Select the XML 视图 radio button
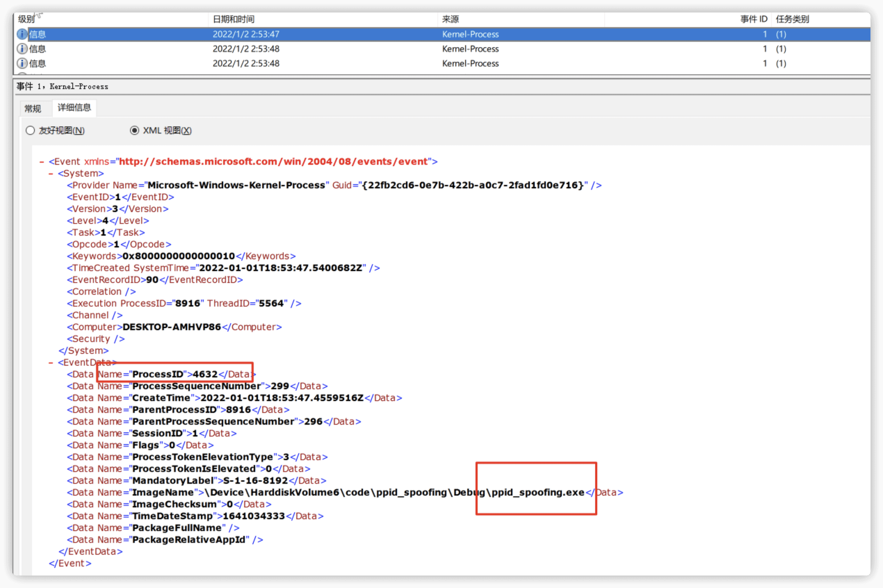The height and width of the screenshot is (588, 883). point(134,131)
